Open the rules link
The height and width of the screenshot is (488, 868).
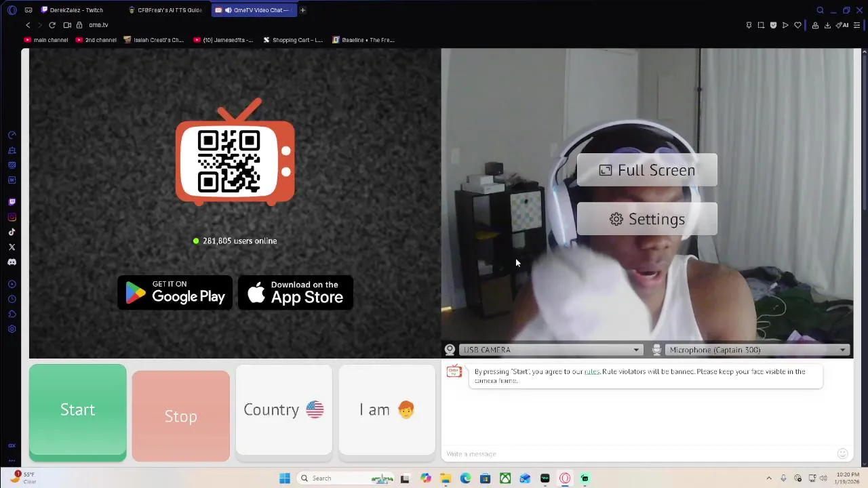coord(592,371)
